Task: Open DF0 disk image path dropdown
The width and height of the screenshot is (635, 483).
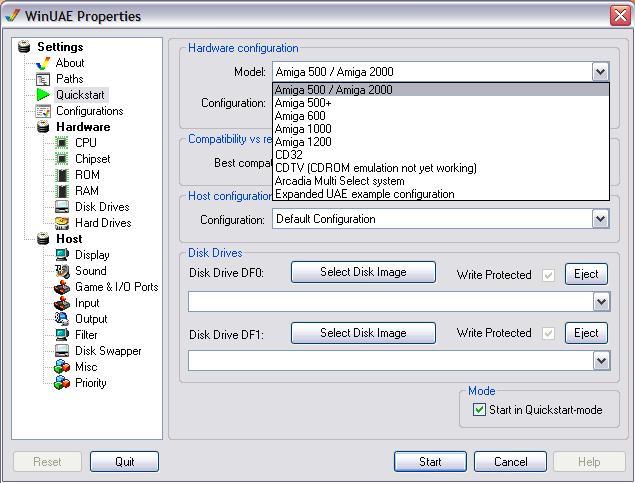Action: (601, 302)
